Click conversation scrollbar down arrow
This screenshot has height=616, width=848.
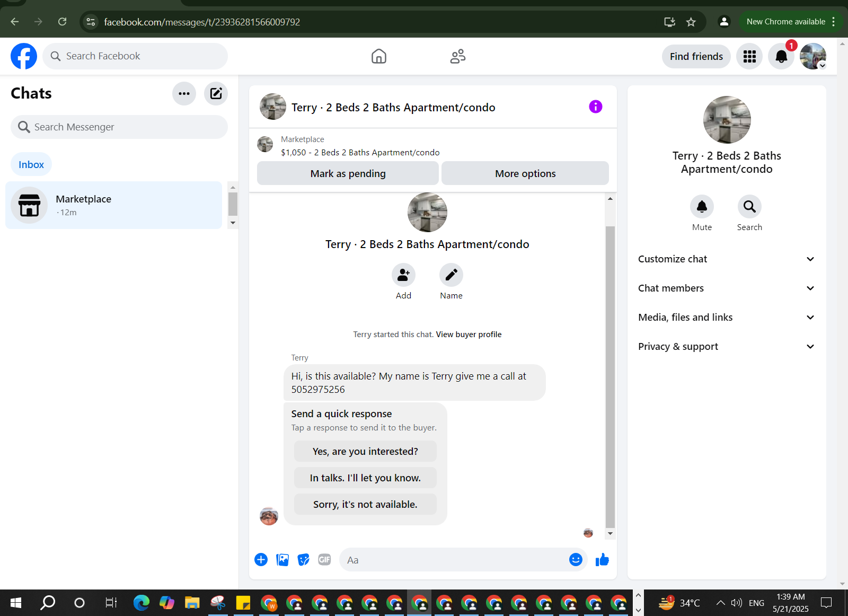[610, 533]
